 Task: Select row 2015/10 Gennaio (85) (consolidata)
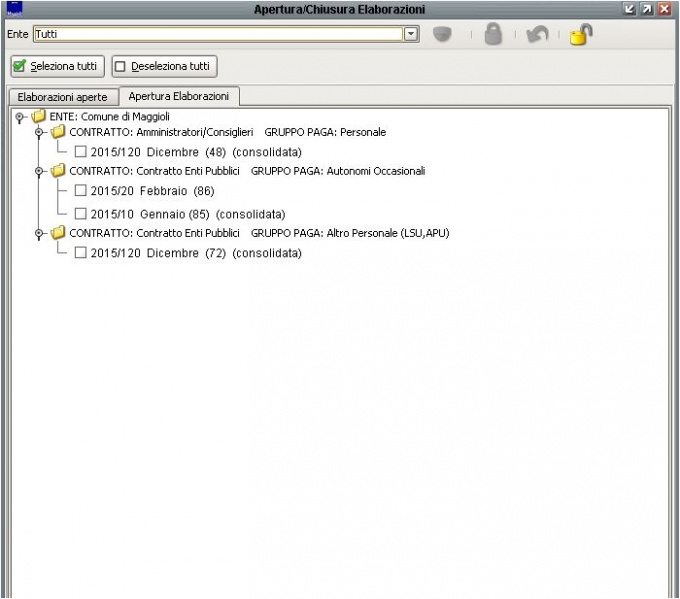coord(188,214)
